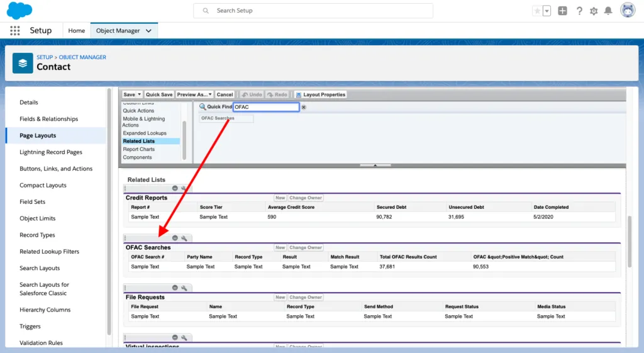Go to Related Lookup Filters
The image size is (644, 353).
click(x=49, y=252)
